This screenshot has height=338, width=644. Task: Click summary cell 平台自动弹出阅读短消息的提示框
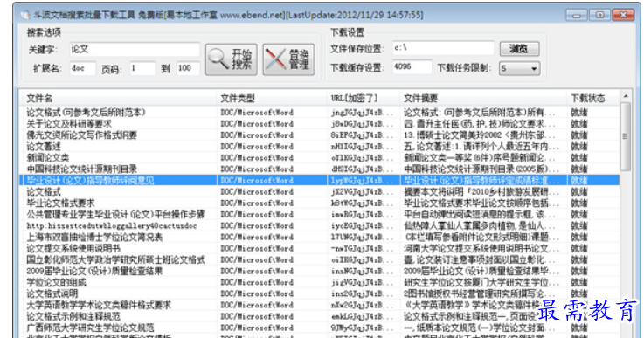pyautogui.click(x=480, y=214)
